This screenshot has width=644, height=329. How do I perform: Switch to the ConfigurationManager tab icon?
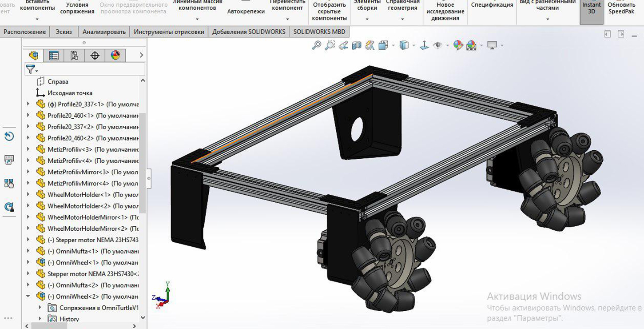[74, 56]
